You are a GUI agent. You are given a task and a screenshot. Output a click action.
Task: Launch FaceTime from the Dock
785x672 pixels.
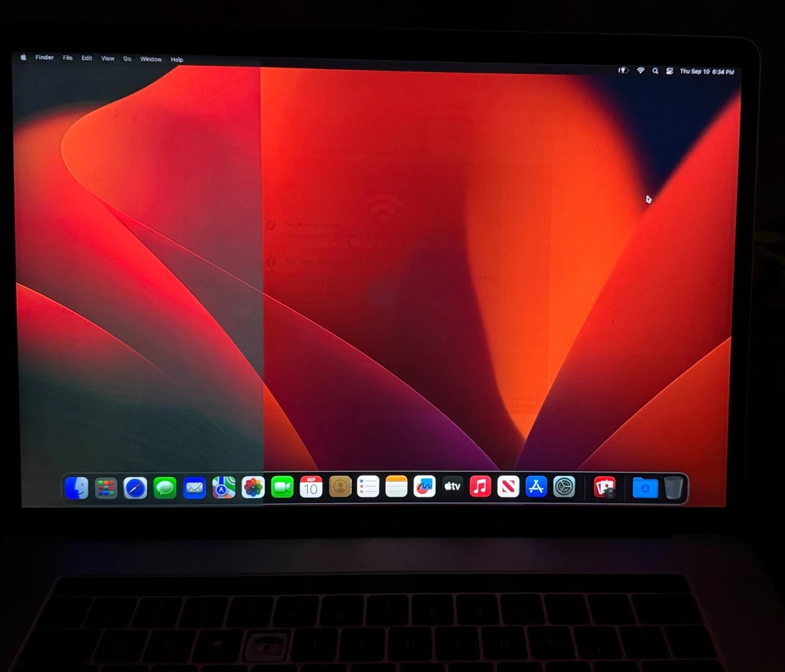click(282, 487)
